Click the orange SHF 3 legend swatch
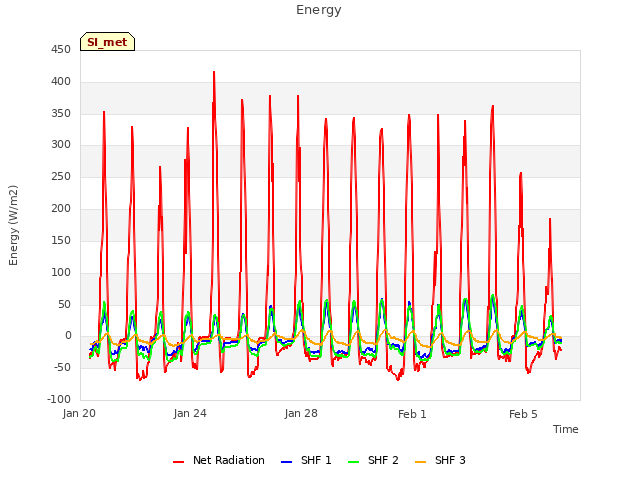Screen dimensions: 640x480 [420, 462]
